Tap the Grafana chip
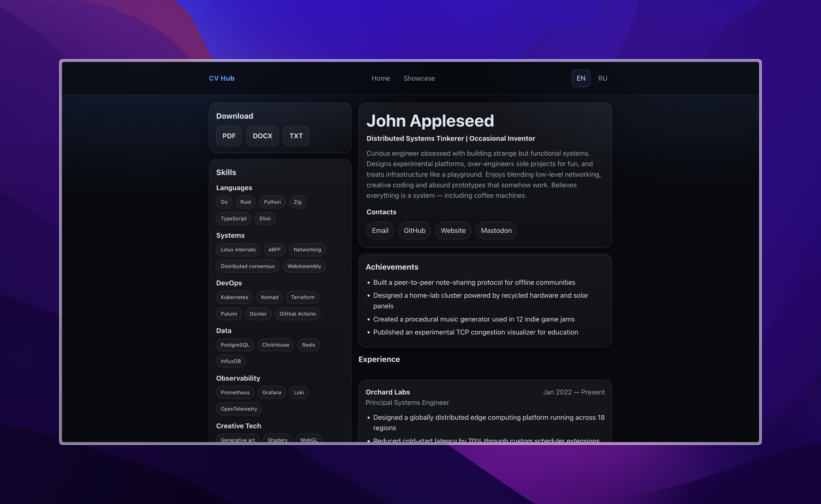The height and width of the screenshot is (504, 821). click(272, 393)
